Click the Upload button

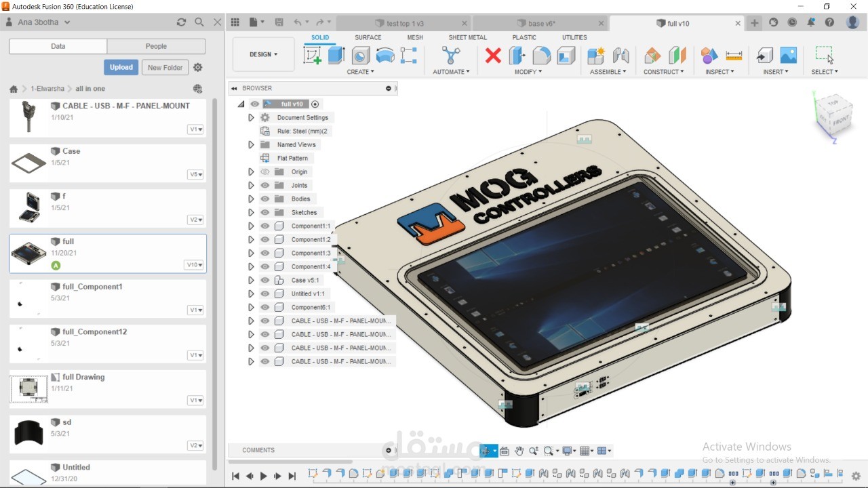click(121, 68)
